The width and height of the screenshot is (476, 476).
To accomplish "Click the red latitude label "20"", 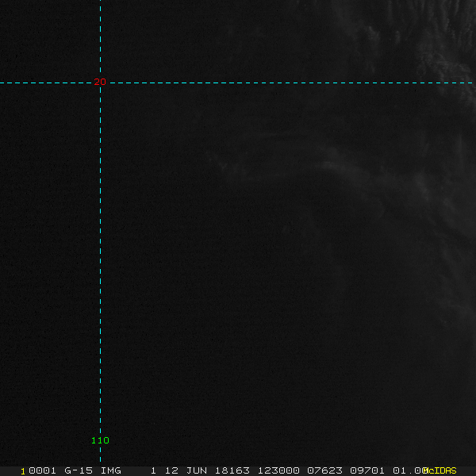I will (100, 82).
